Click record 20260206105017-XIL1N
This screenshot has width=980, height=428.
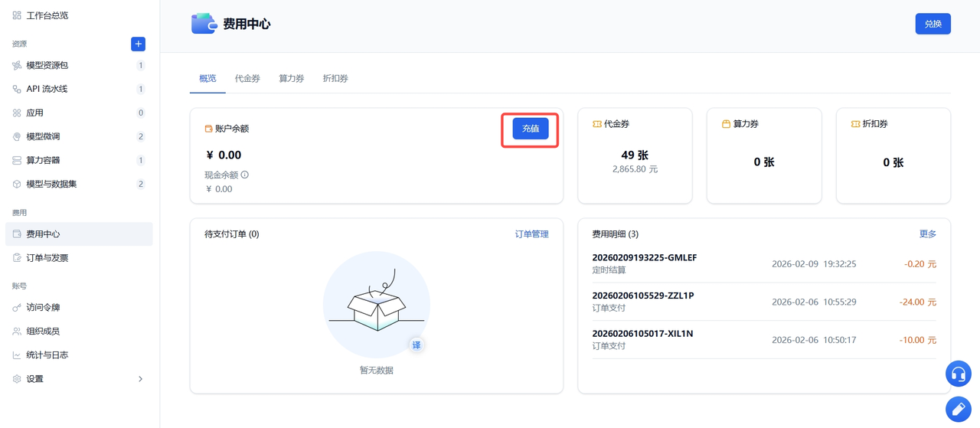[x=642, y=334]
